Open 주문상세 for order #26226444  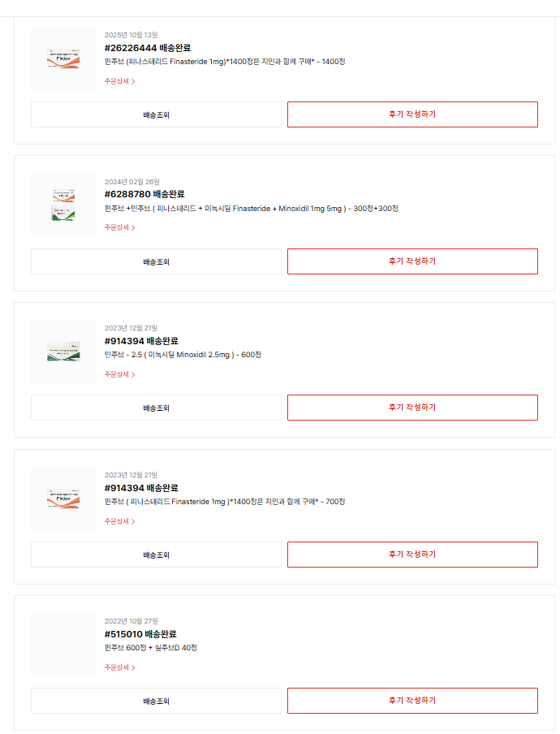coord(119,81)
